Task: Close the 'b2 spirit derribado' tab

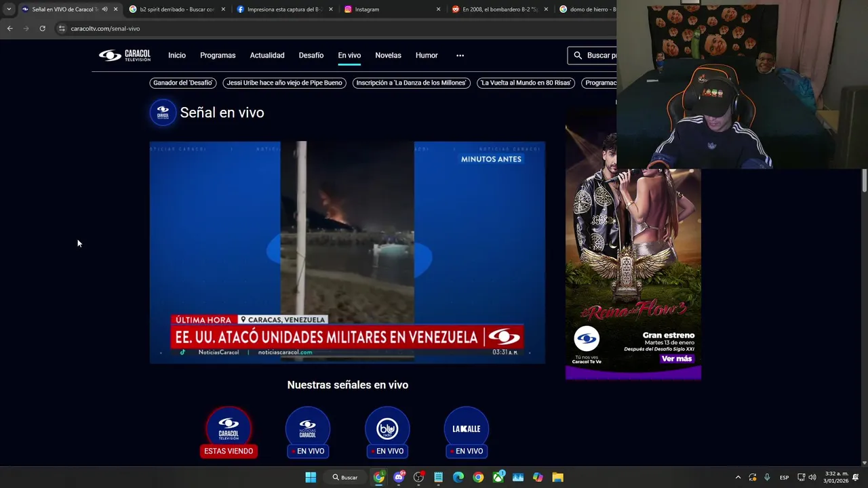Action: 223,9
